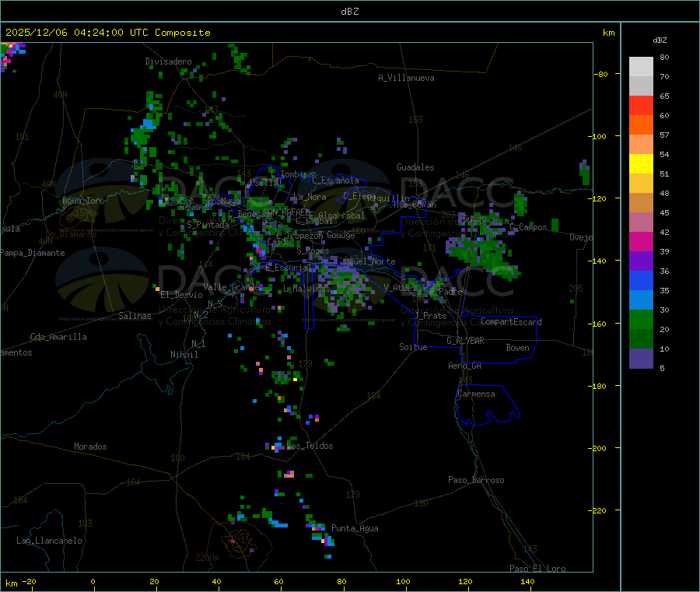This screenshot has width=700, height=592.
Task: Click the 5 dBZ purple legend swatch
Action: point(641,359)
